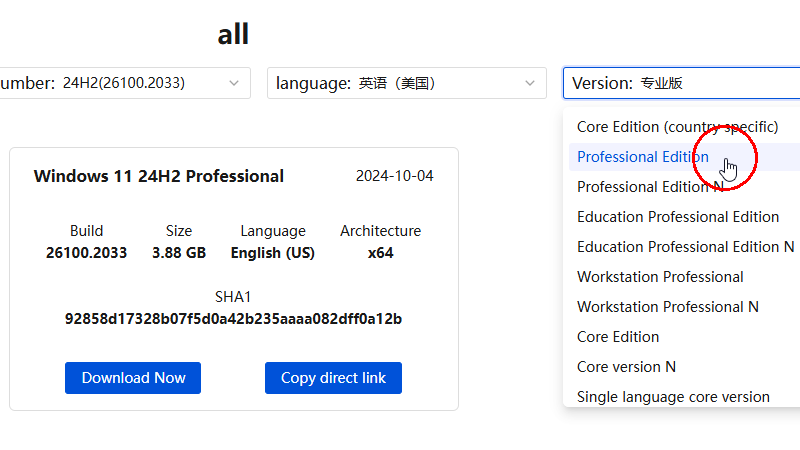The image size is (800, 450).
Task: Click the build value 26100.2033 in card
Action: [86, 253]
